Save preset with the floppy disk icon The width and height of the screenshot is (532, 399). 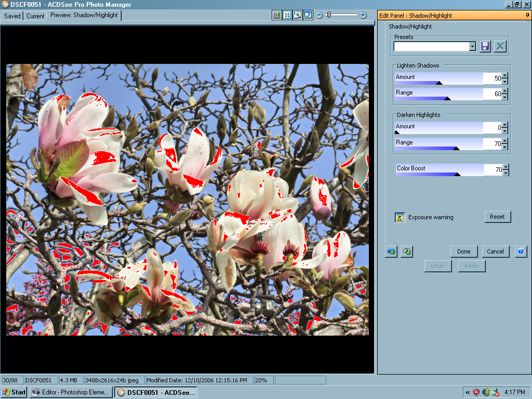(485, 46)
